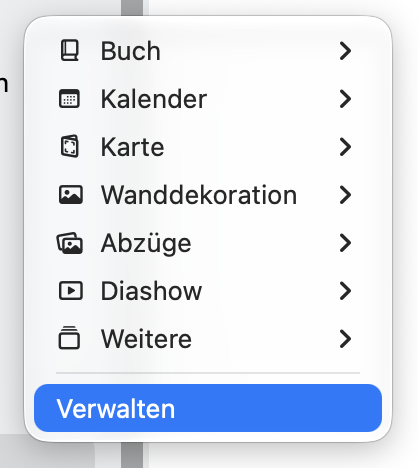Select the Abzüge menu label
This screenshot has height=468, width=418.
[146, 244]
